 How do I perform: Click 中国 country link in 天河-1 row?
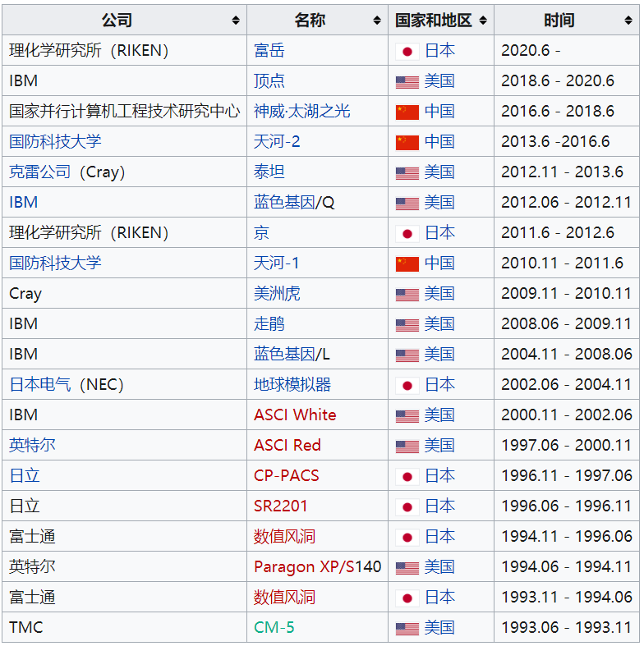pyautogui.click(x=439, y=263)
